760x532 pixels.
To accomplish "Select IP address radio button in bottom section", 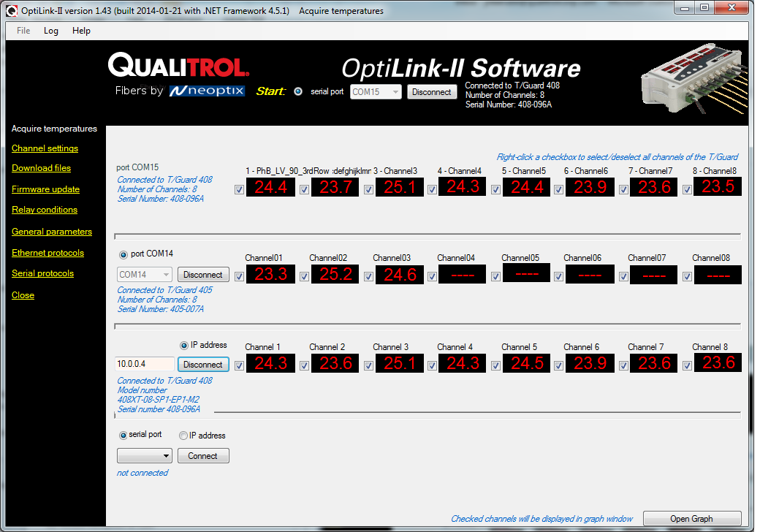I will 183,436.
